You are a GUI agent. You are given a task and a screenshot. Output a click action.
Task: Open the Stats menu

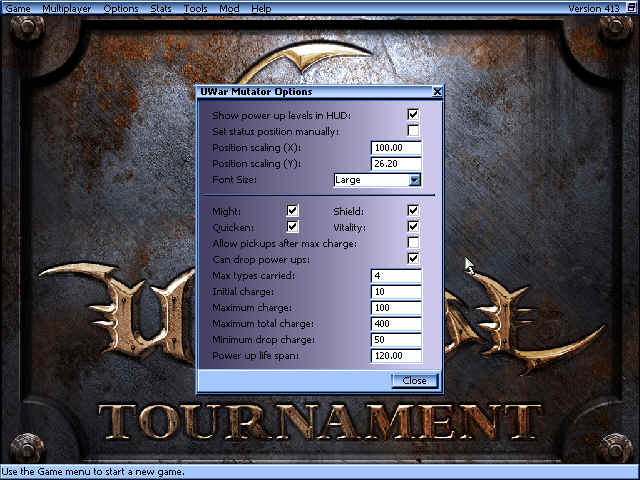161,8
